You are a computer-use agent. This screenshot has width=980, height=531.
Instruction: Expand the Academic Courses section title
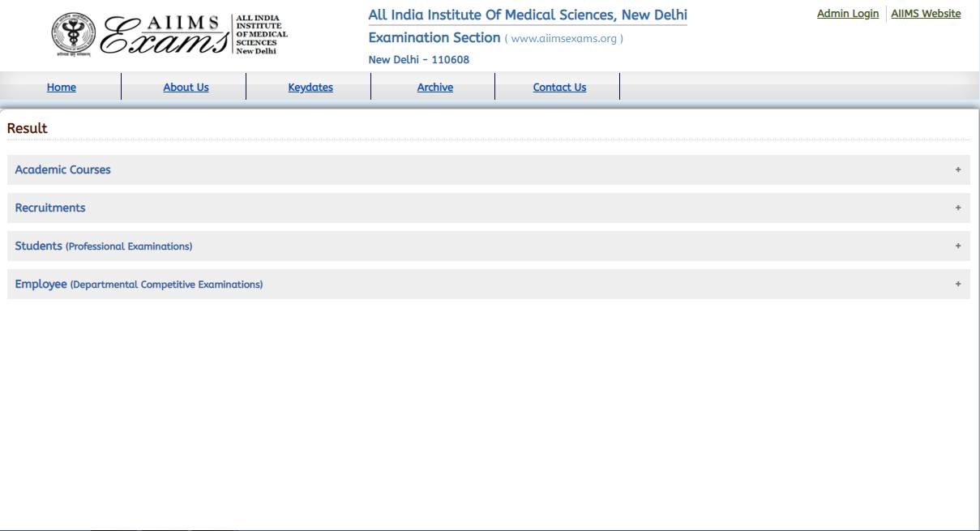coord(62,170)
